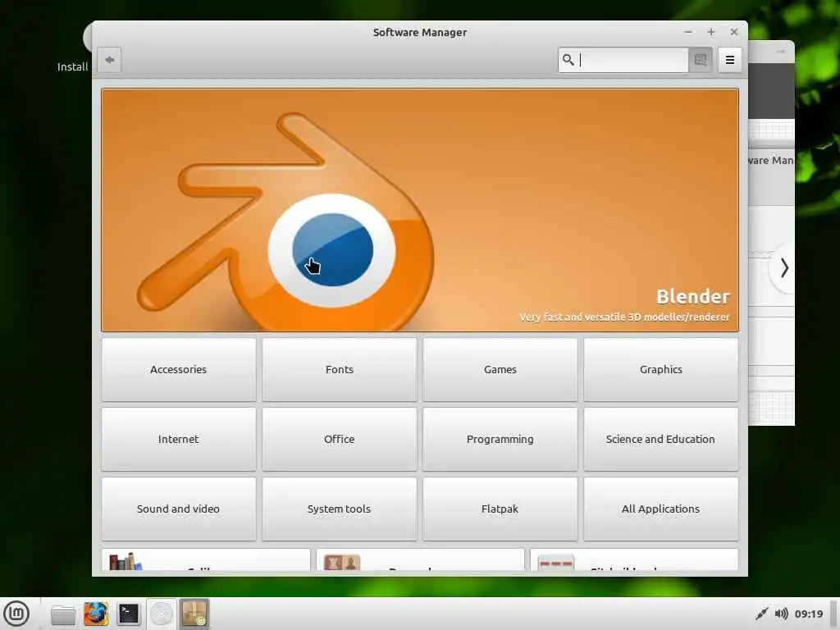Switch to Software Manager taskbar item

[194, 614]
